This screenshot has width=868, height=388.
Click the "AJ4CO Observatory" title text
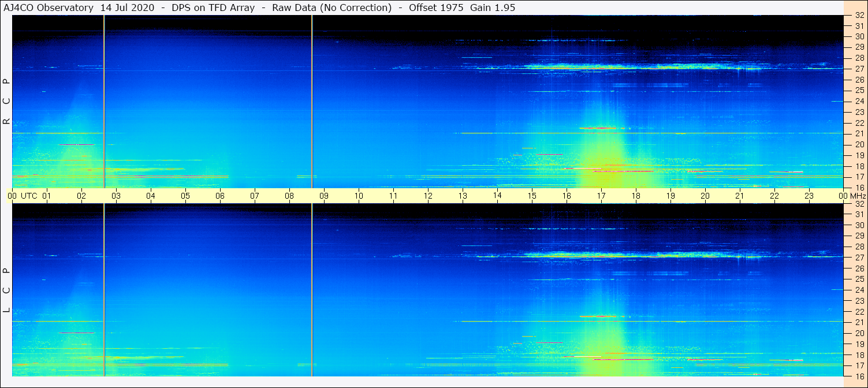[x=50, y=8]
